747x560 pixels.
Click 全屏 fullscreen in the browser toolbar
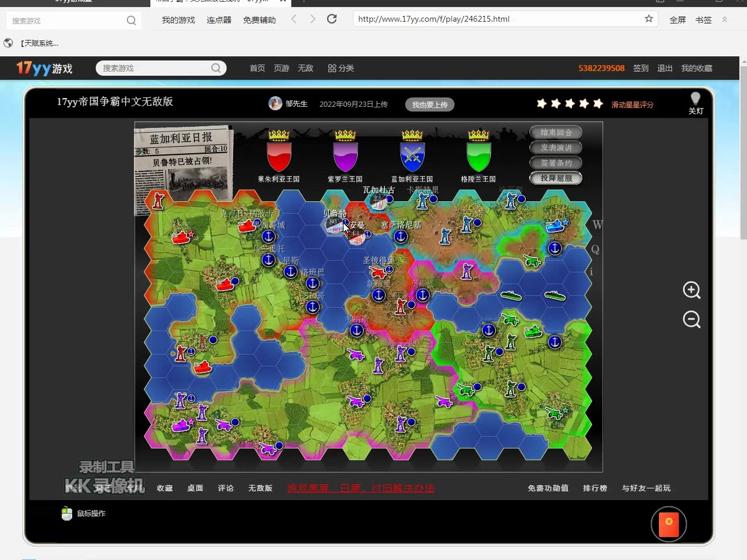[x=678, y=20]
